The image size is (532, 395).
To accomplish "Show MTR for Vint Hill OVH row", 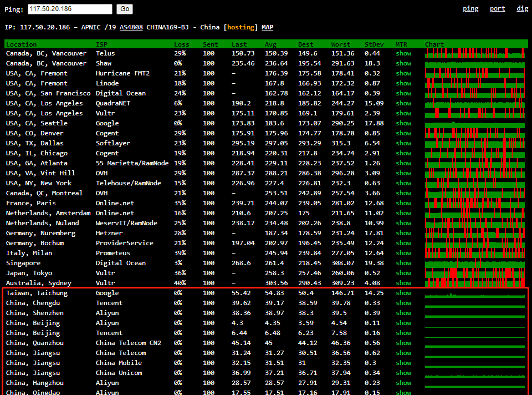I will 403,173.
